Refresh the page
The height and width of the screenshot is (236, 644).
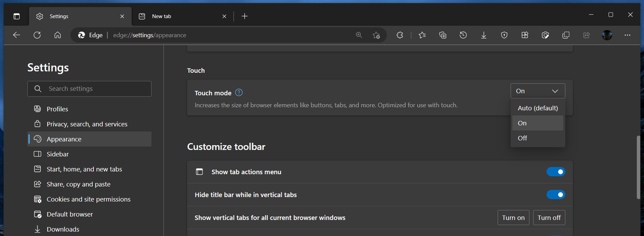37,35
